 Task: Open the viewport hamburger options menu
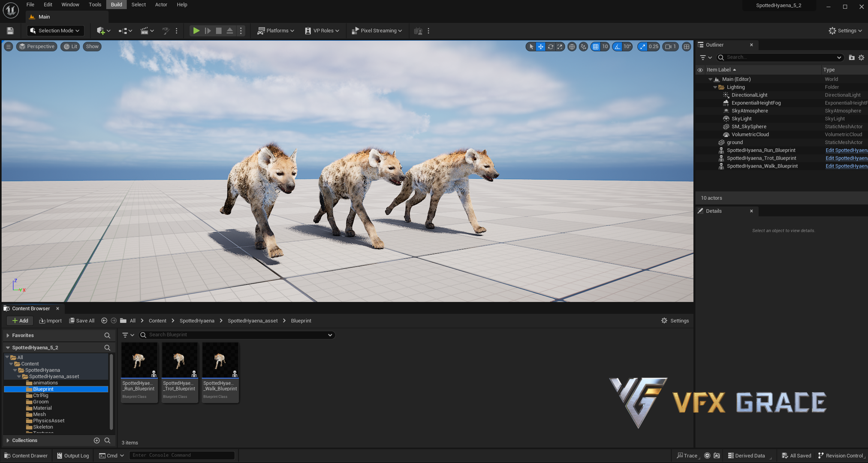coord(9,46)
